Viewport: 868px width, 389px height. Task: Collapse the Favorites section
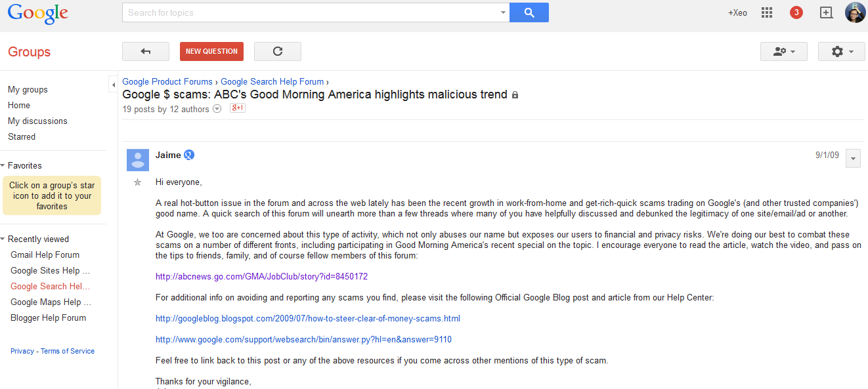3,166
